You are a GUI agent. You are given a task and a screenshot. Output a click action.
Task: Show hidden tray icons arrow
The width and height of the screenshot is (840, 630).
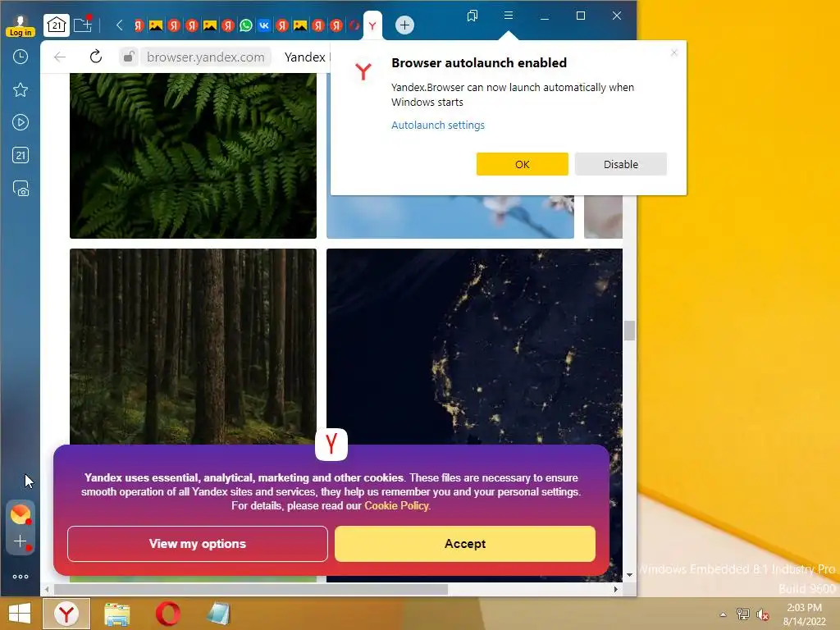[x=724, y=614]
